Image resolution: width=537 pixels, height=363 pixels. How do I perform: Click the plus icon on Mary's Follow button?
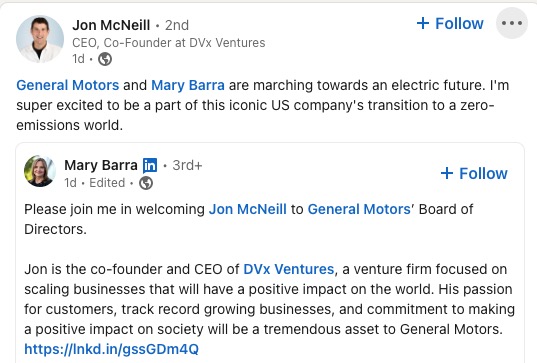(447, 173)
